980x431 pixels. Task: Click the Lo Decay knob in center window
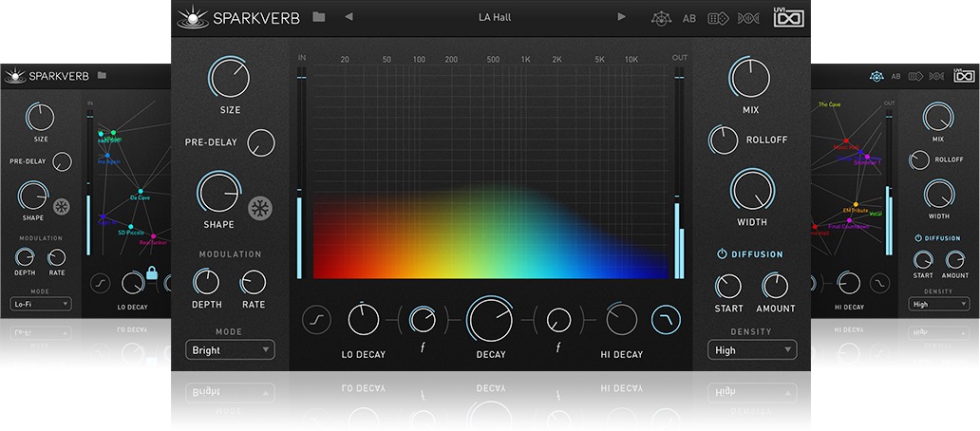[x=363, y=319]
